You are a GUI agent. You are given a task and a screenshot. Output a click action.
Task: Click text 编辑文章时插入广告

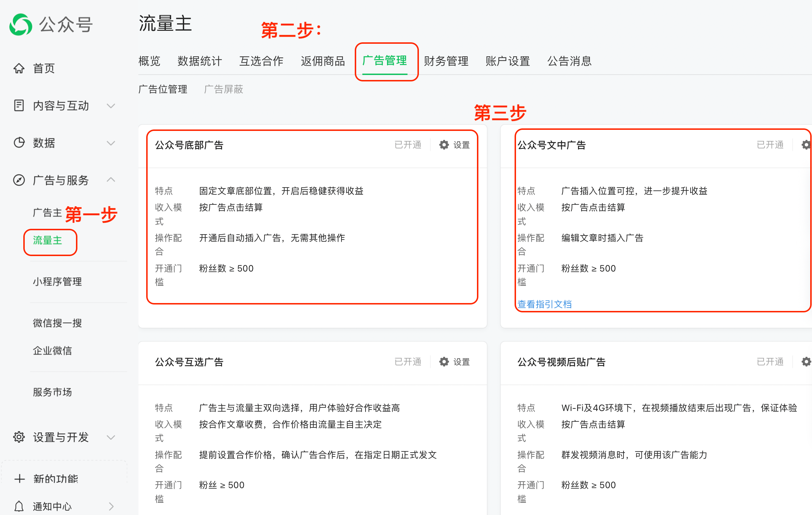(602, 238)
